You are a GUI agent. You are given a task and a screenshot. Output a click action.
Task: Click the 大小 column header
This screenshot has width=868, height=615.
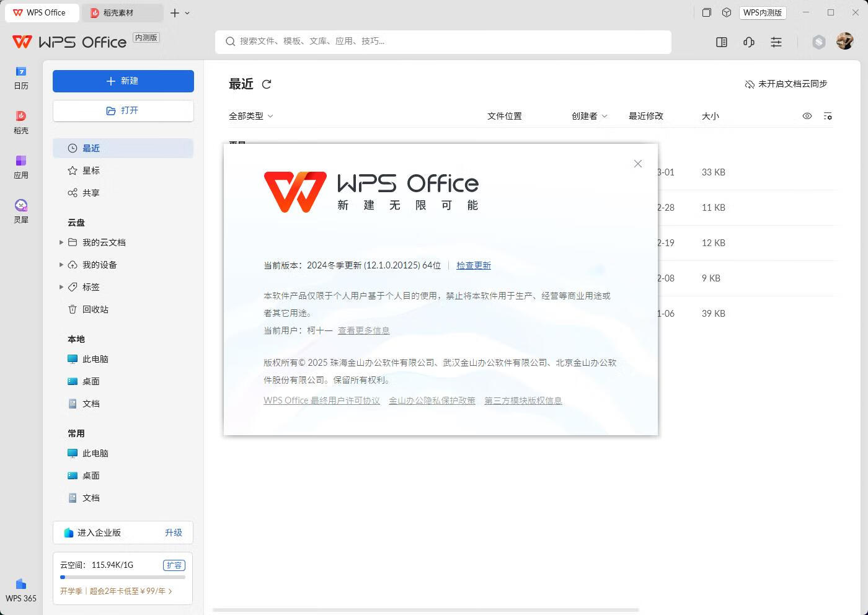[711, 116]
